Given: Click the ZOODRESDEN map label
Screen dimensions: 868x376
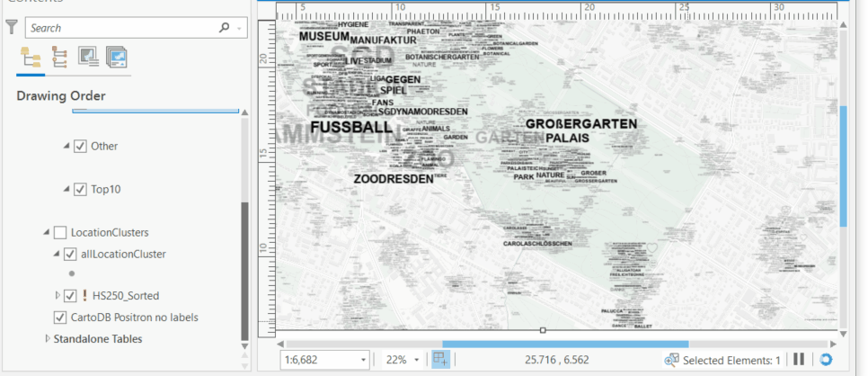Looking at the screenshot, I should 394,179.
